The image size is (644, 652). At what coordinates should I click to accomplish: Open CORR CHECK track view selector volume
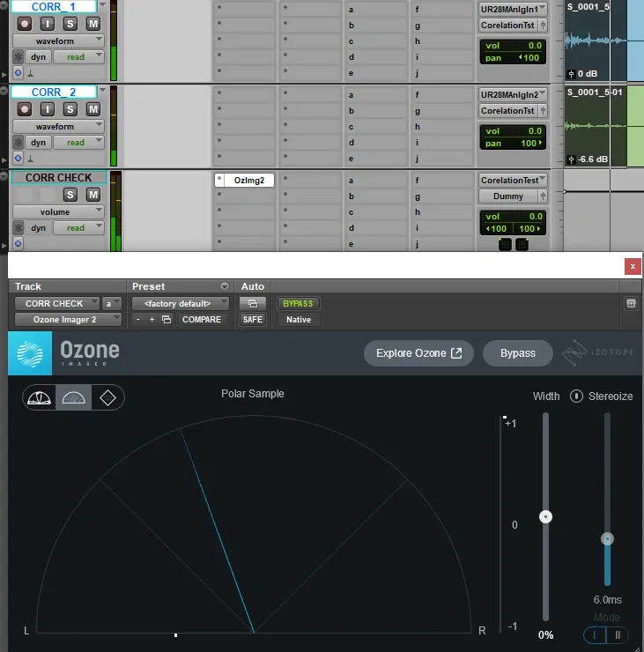58,212
